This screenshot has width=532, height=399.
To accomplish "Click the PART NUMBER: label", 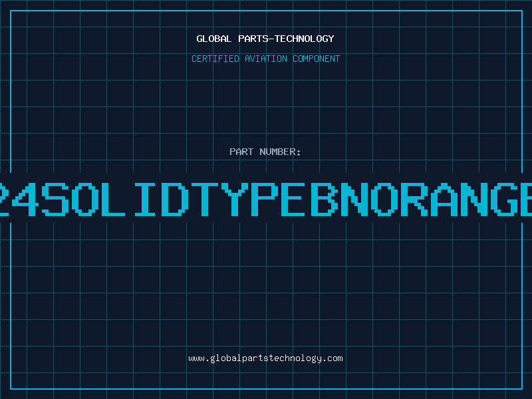I will 265,152.
